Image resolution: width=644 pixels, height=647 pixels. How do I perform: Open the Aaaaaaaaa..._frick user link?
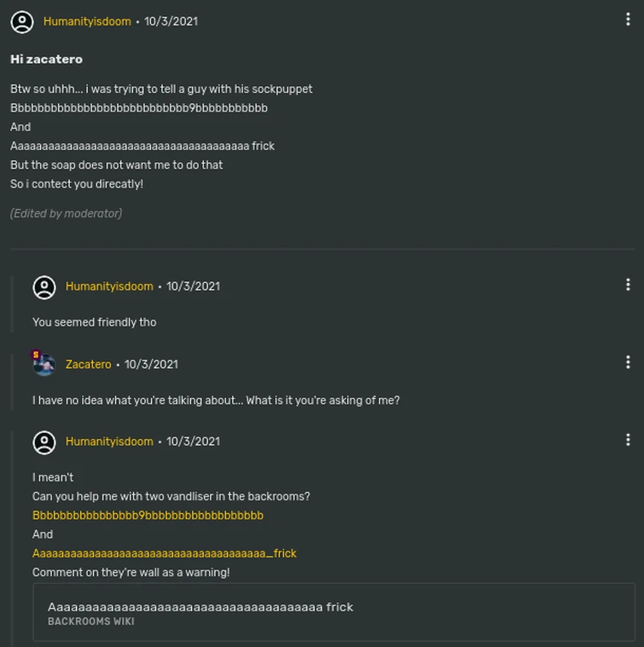164,553
